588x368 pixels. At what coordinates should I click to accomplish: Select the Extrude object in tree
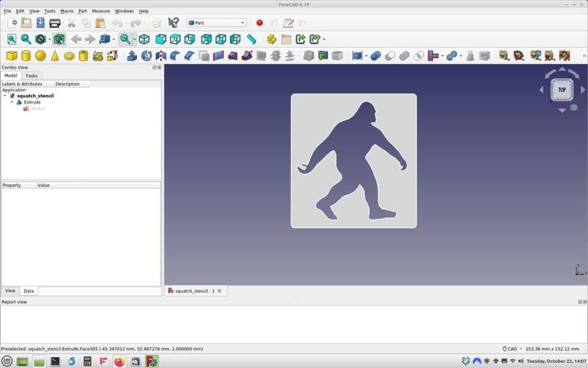tap(32, 102)
